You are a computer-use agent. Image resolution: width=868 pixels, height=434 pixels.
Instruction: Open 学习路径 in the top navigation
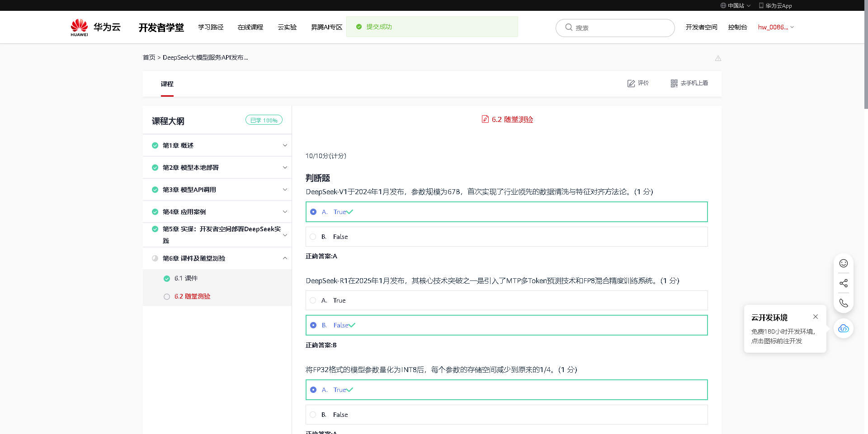[211, 27]
